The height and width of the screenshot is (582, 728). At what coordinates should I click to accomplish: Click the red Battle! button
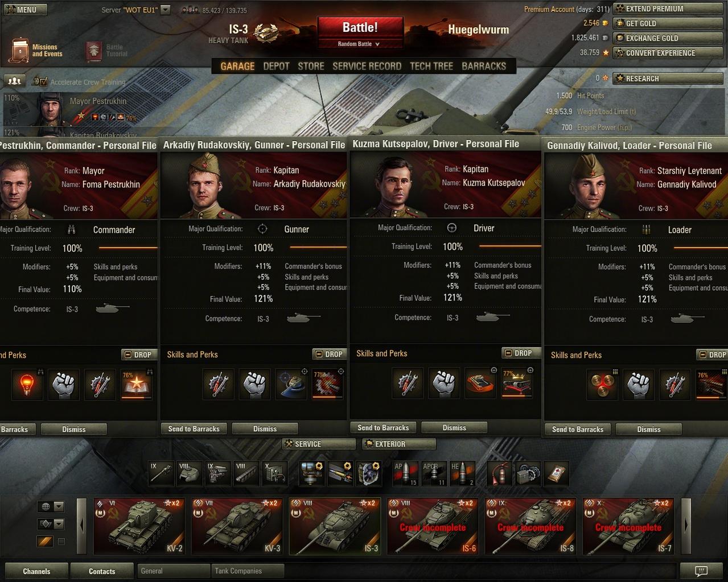tap(360, 28)
